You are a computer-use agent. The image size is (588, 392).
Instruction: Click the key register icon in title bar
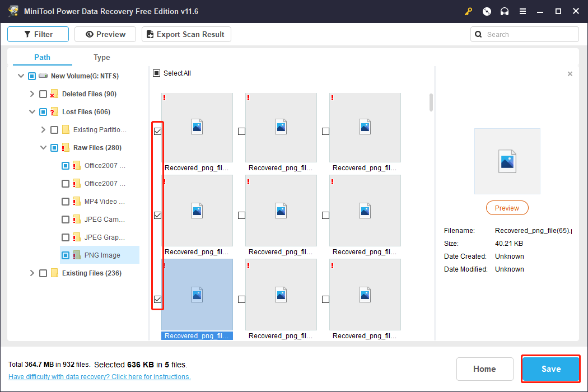[469, 11]
